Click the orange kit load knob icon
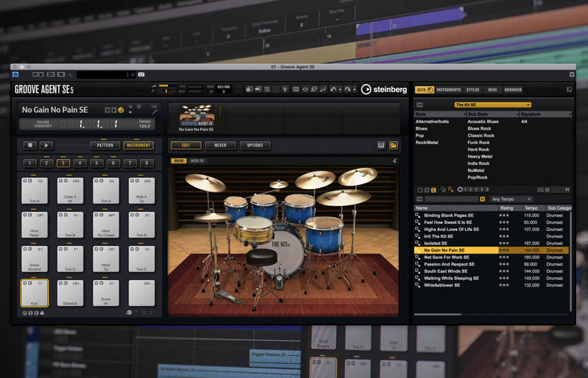The image size is (588, 378). point(121,110)
